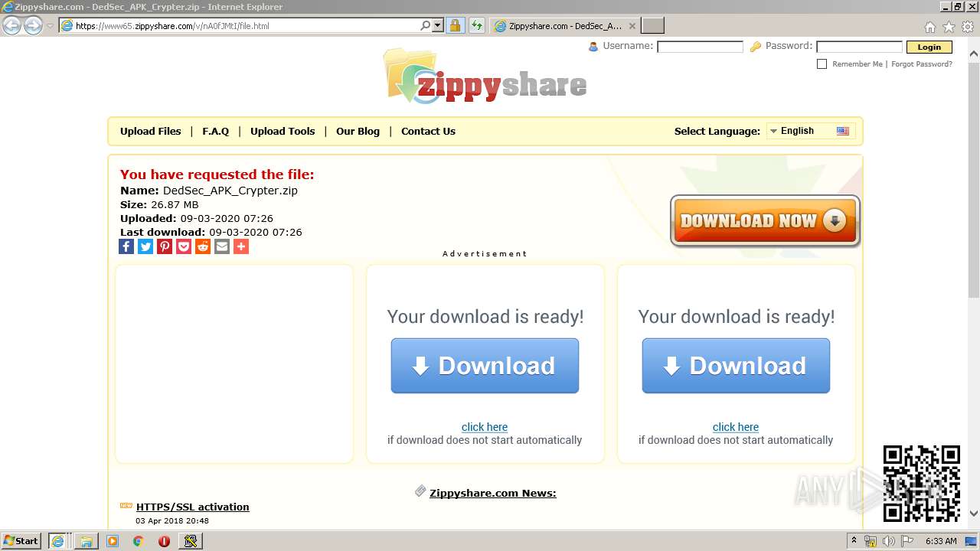The width and height of the screenshot is (980, 551).
Task: Click the browser Forward arrow button
Action: [x=33, y=25]
